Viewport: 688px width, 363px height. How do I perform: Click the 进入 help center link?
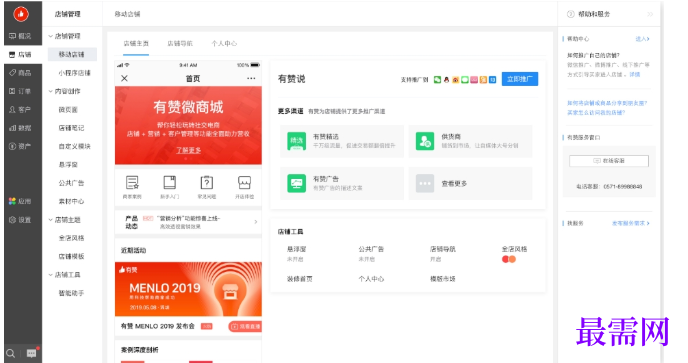tap(642, 39)
